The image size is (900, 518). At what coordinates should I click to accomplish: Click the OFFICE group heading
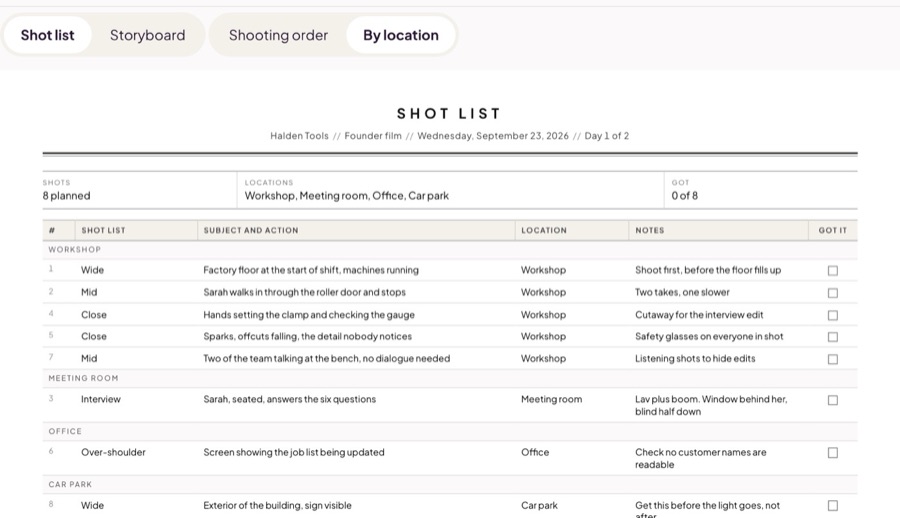(x=65, y=431)
